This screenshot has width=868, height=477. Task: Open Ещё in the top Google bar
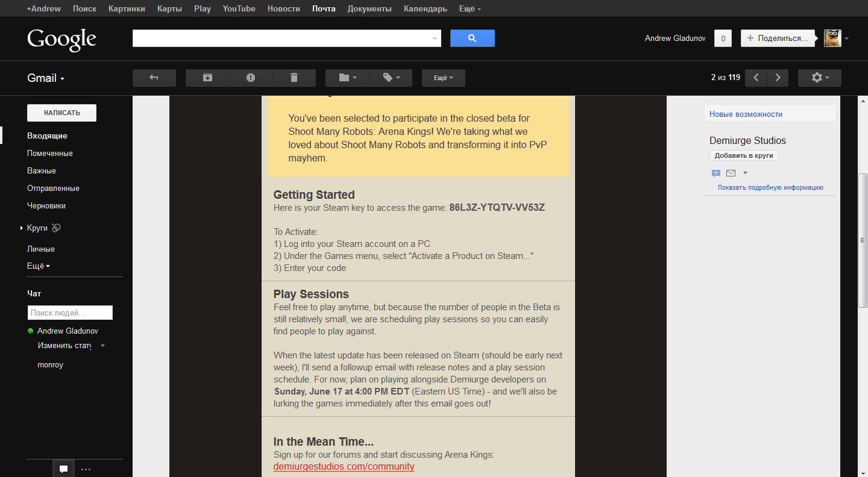[x=470, y=8]
